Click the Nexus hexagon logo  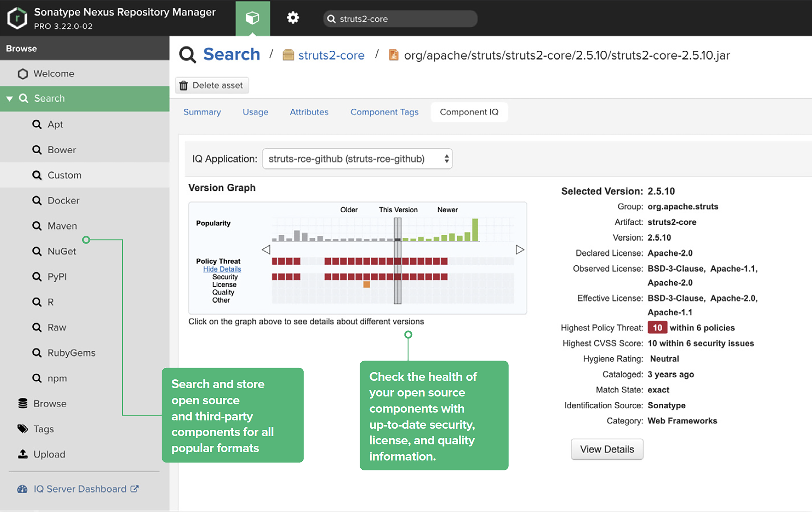(x=17, y=18)
